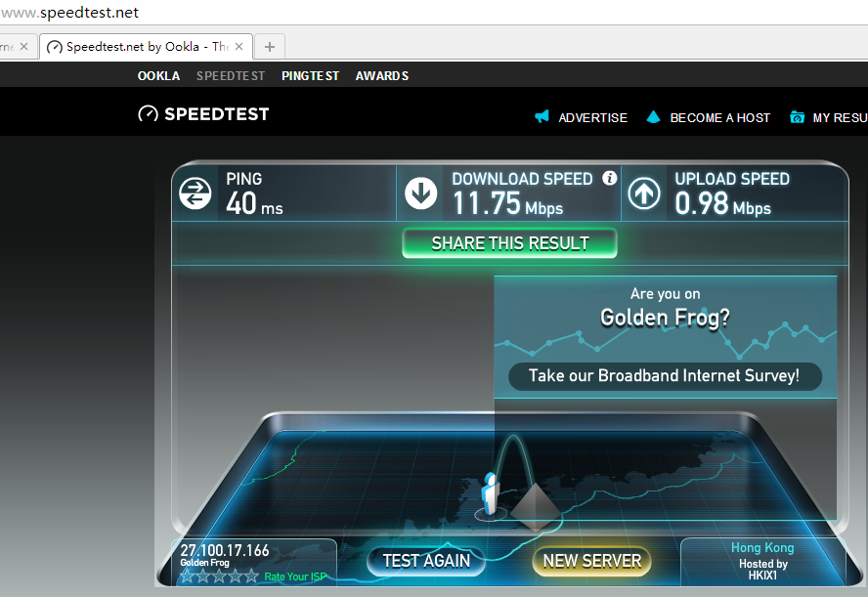Click the Hosted by HKIX1 text
The image size is (868, 597).
(762, 570)
